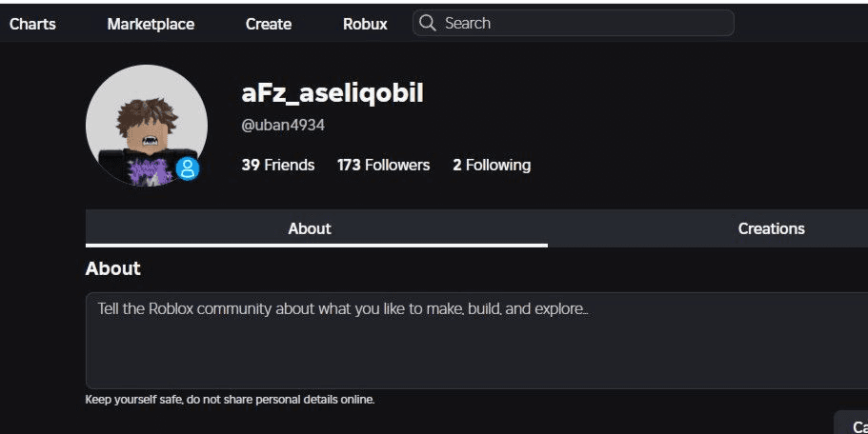The width and height of the screenshot is (868, 434).
Task: Click the magnifying glass search icon
Action: (428, 23)
